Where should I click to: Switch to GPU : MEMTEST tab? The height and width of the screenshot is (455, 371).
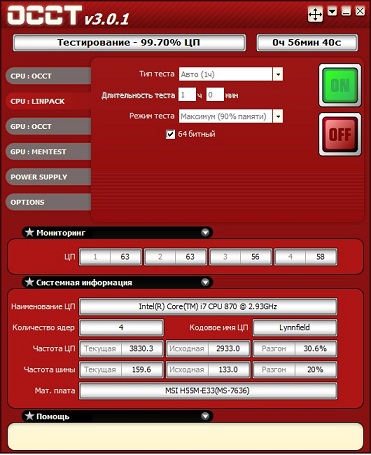(48, 152)
